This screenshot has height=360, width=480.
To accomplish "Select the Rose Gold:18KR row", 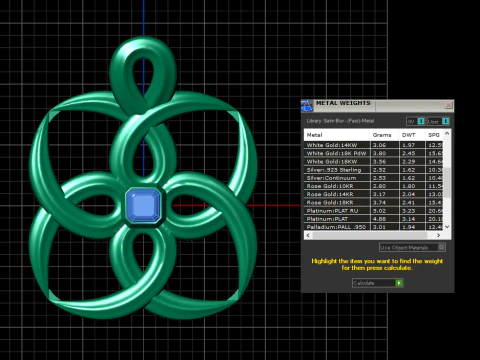I will pyautogui.click(x=374, y=202).
